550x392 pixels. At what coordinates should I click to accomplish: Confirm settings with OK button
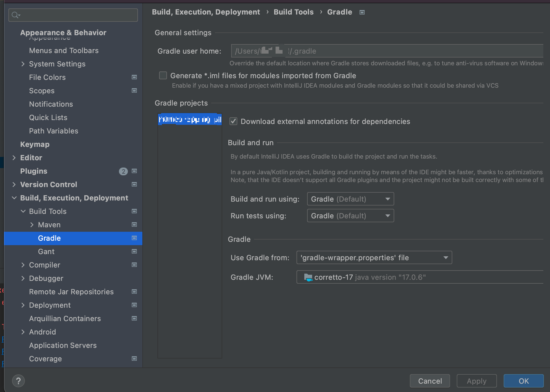click(524, 381)
